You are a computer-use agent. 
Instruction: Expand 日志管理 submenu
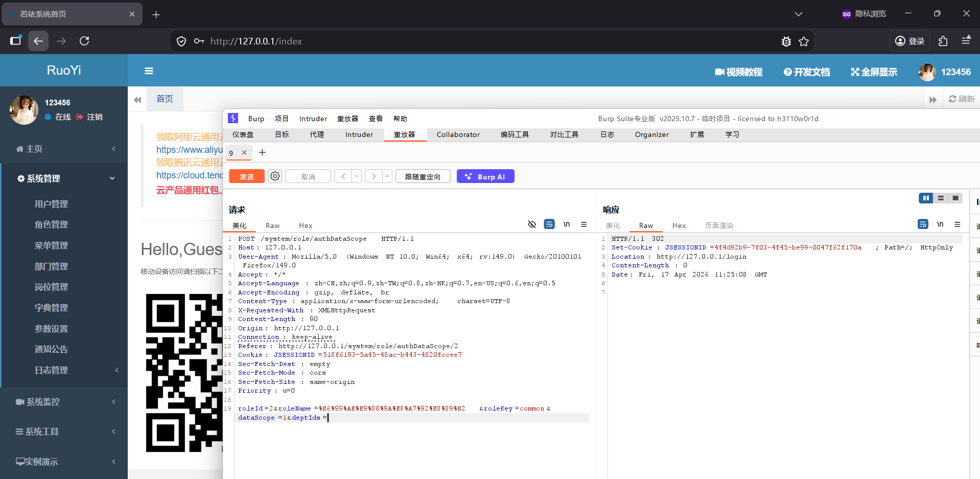pyautogui.click(x=64, y=370)
